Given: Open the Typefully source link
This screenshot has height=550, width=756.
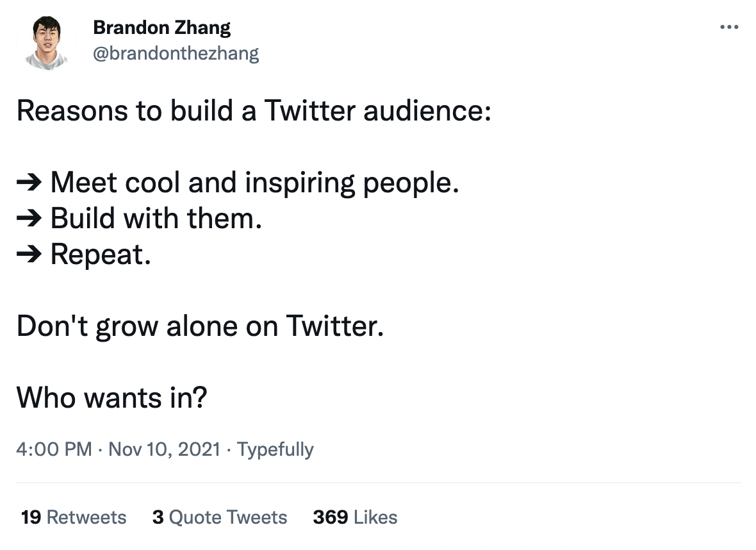Looking at the screenshot, I should click(275, 449).
